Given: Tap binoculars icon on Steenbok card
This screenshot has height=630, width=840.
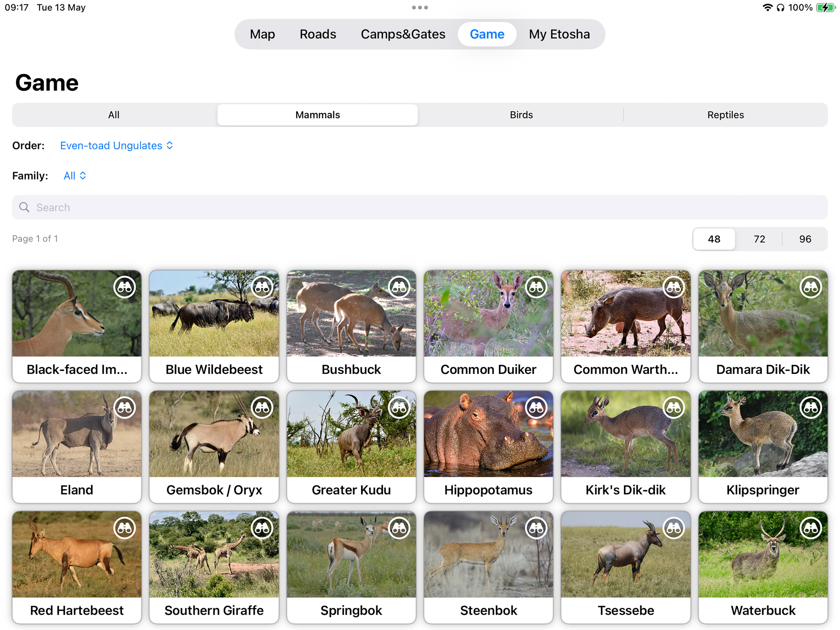Looking at the screenshot, I should point(536,528).
